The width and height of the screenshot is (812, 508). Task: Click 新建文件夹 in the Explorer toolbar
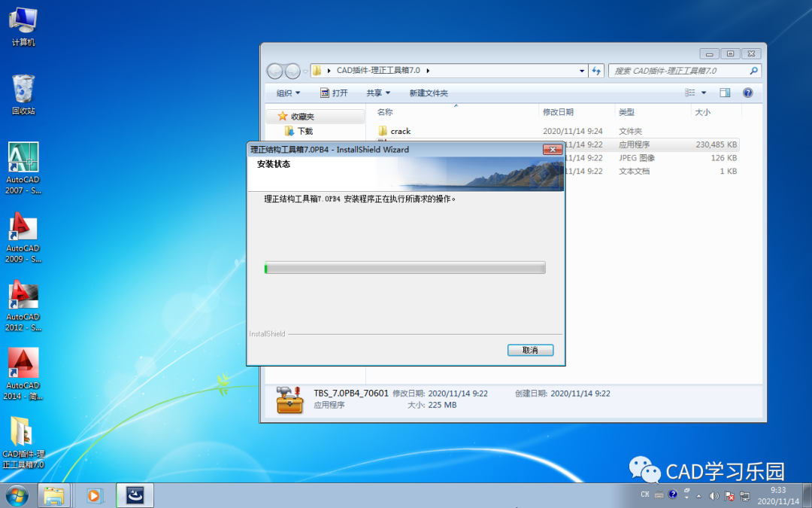[x=429, y=93]
